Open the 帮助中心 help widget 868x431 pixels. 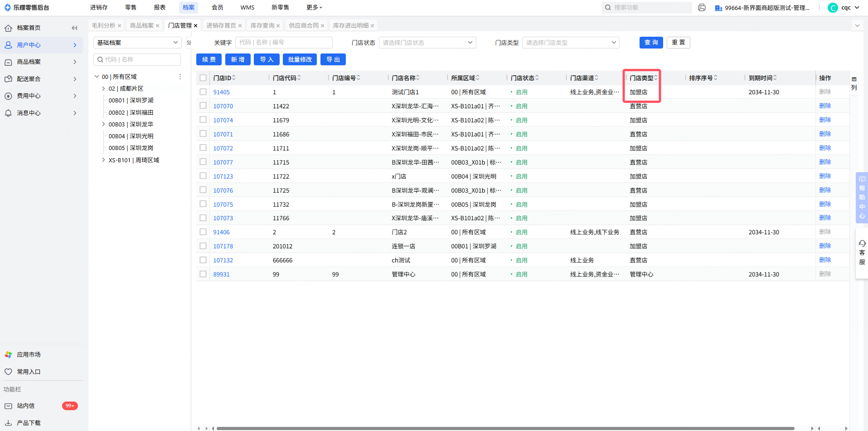862,198
